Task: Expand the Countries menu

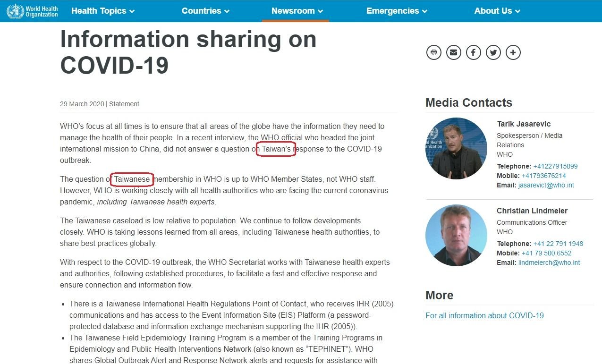Action: (x=206, y=11)
